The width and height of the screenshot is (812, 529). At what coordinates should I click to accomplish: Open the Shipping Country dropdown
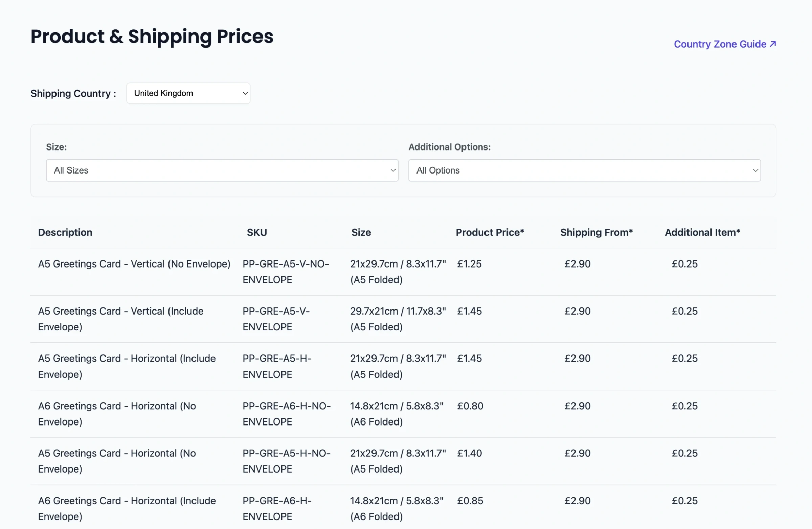click(188, 93)
